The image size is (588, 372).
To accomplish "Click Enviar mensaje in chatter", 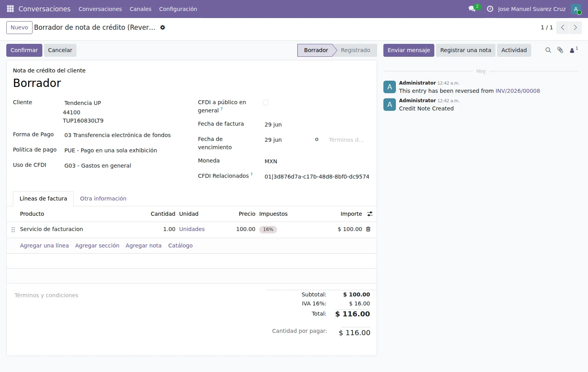I will [409, 50].
